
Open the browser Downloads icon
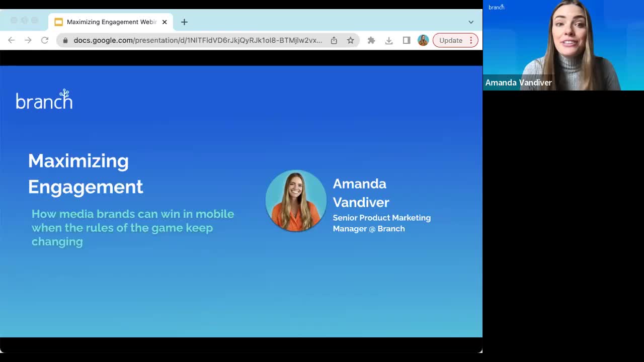pos(389,40)
